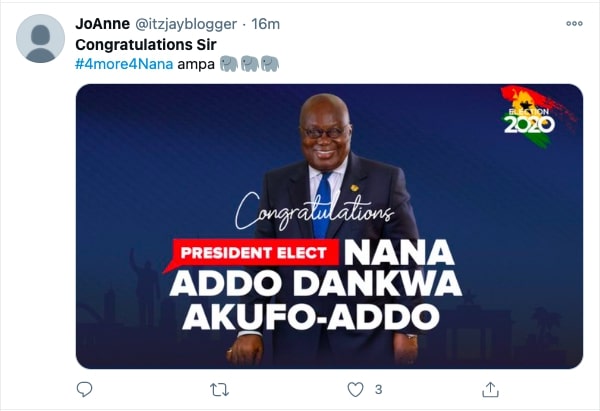Click the @itzjayblogger handle

tap(186, 24)
